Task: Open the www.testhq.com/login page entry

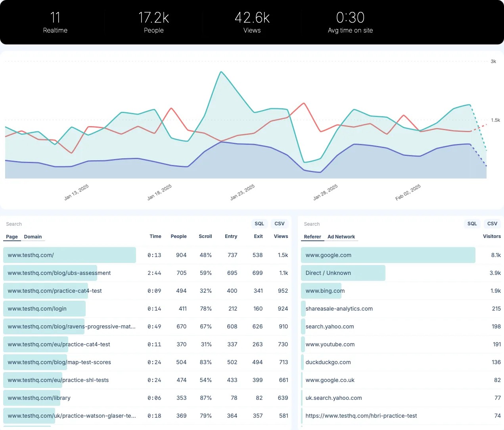Action: [44, 309]
